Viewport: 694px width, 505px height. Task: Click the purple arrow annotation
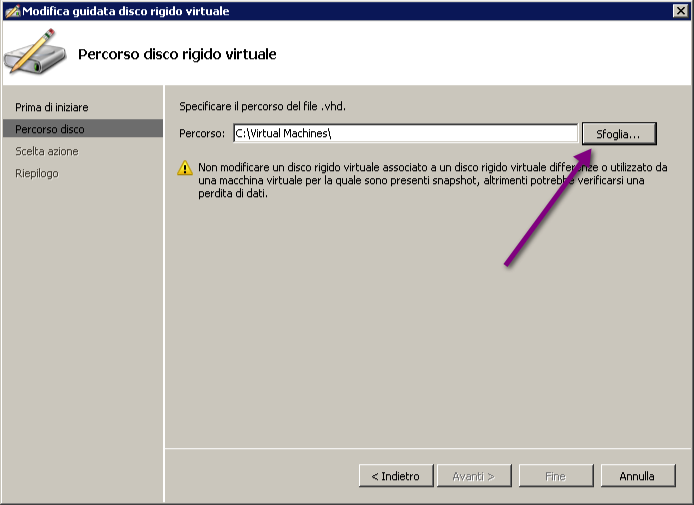(x=548, y=208)
